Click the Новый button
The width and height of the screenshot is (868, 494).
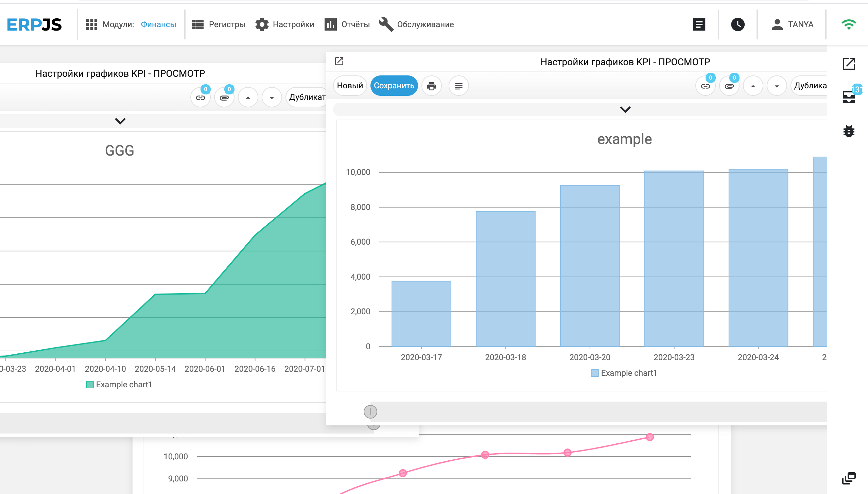pos(350,86)
